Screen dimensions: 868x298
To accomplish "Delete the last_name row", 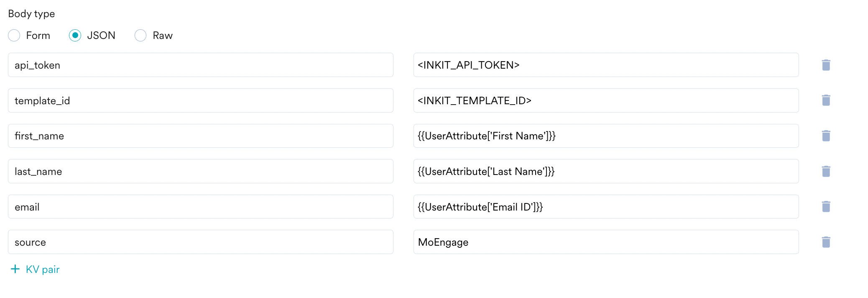I will tap(826, 171).
